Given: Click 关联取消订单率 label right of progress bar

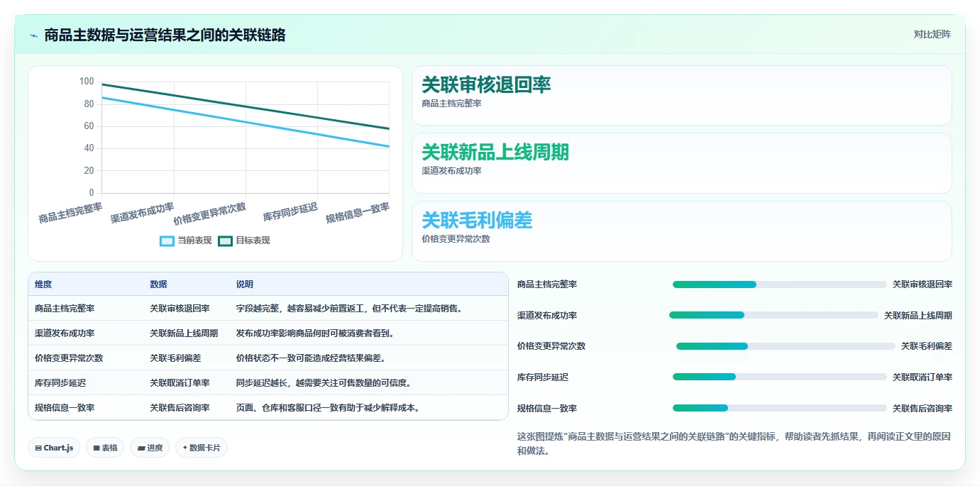Looking at the screenshot, I should tap(923, 377).
